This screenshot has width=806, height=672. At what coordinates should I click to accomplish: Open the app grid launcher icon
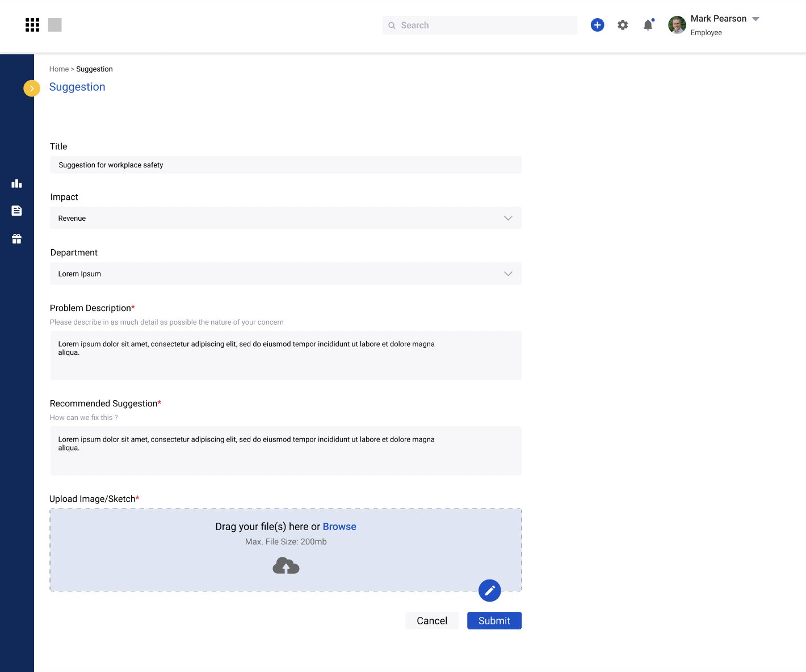point(32,24)
